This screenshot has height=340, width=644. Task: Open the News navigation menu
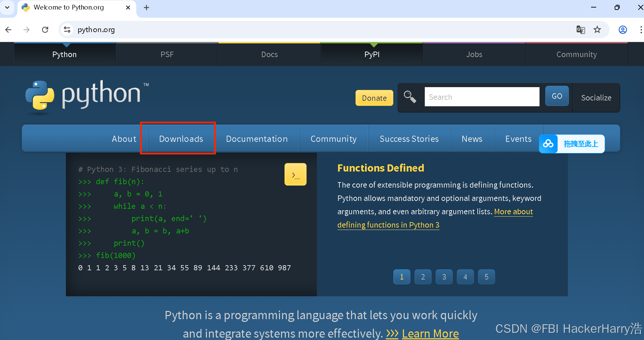click(x=472, y=139)
